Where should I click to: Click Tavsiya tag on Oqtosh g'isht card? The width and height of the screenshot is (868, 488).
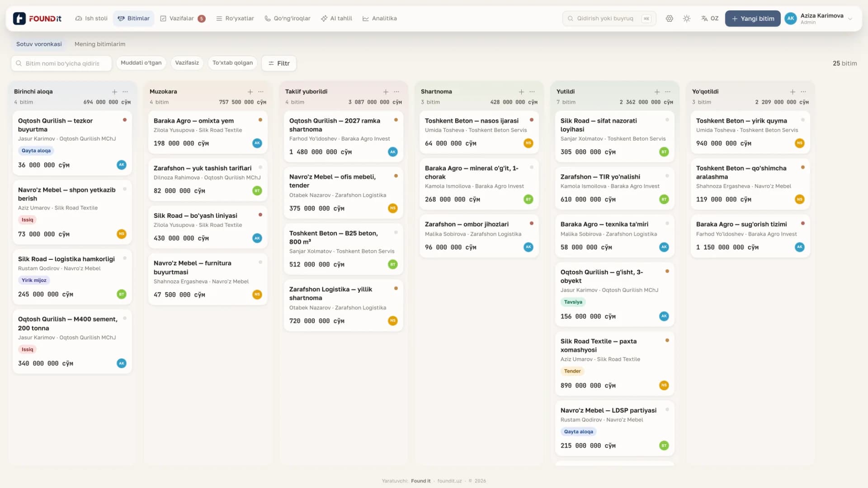coord(573,302)
